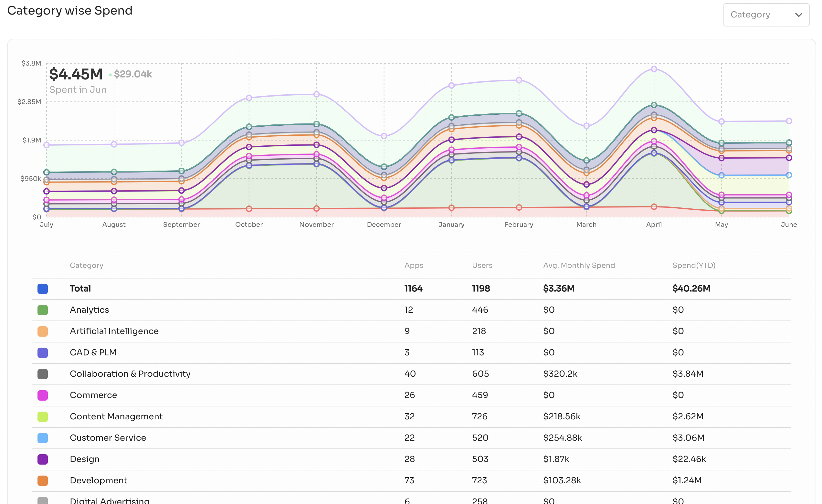Click the Category column header

[86, 266]
